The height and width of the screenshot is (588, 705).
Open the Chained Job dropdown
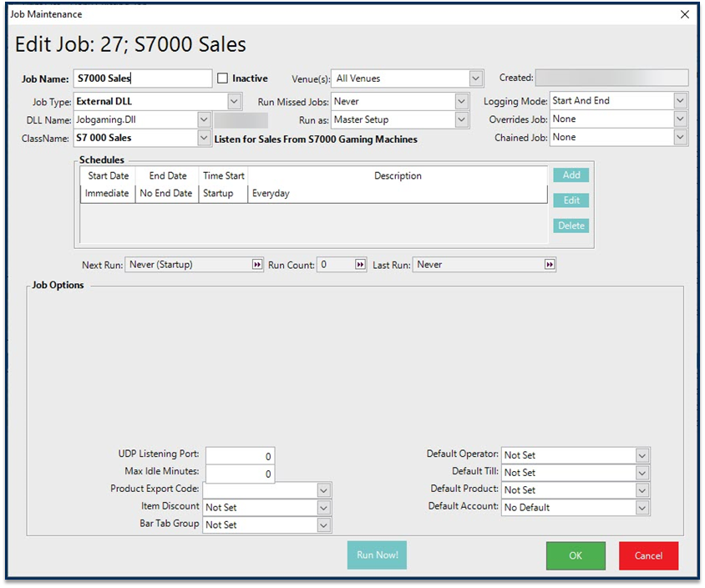tap(680, 137)
